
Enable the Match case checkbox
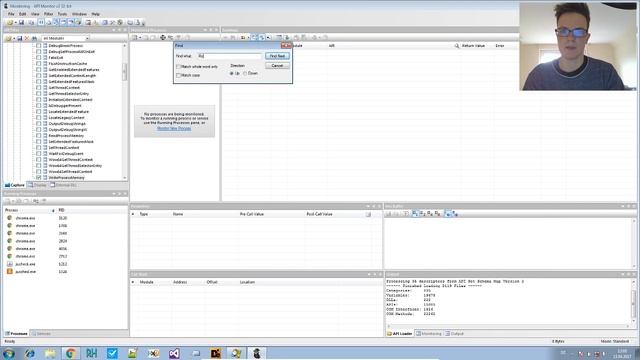click(x=178, y=76)
